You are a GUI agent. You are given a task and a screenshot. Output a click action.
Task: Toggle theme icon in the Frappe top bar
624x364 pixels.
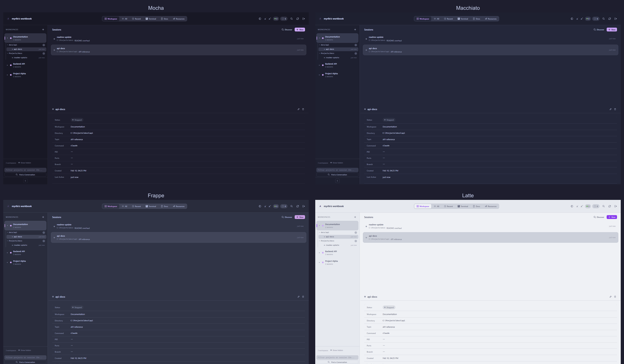260,206
